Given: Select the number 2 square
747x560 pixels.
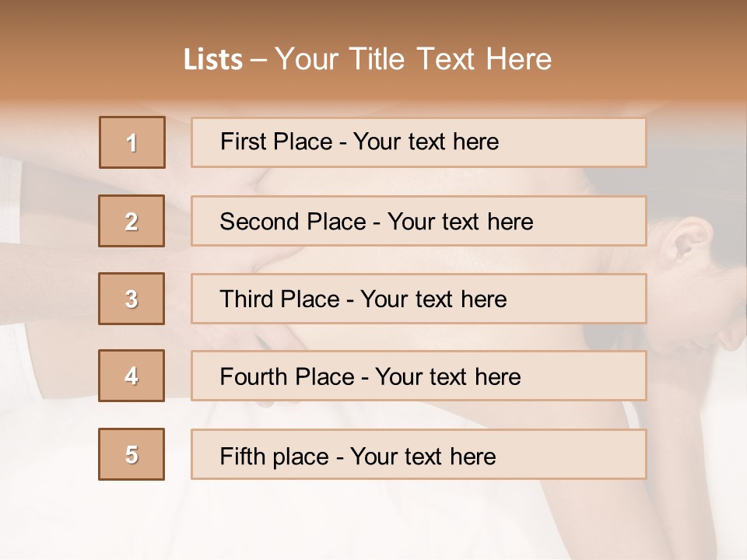Looking at the screenshot, I should click(132, 221).
